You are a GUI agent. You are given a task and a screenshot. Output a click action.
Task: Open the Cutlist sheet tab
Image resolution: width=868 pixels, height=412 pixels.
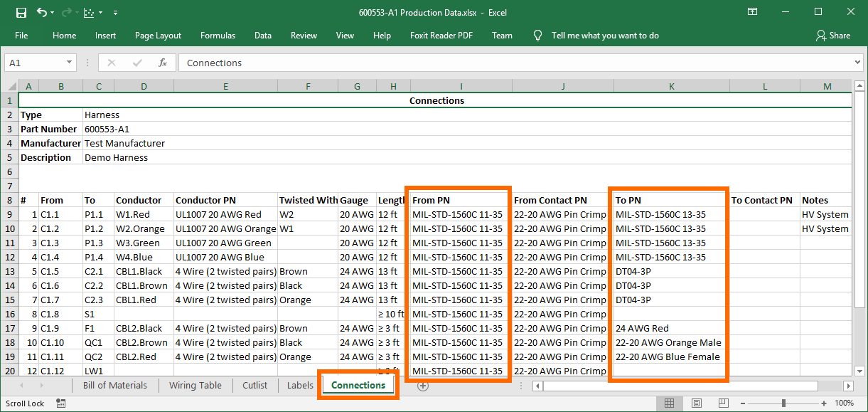[x=255, y=385]
